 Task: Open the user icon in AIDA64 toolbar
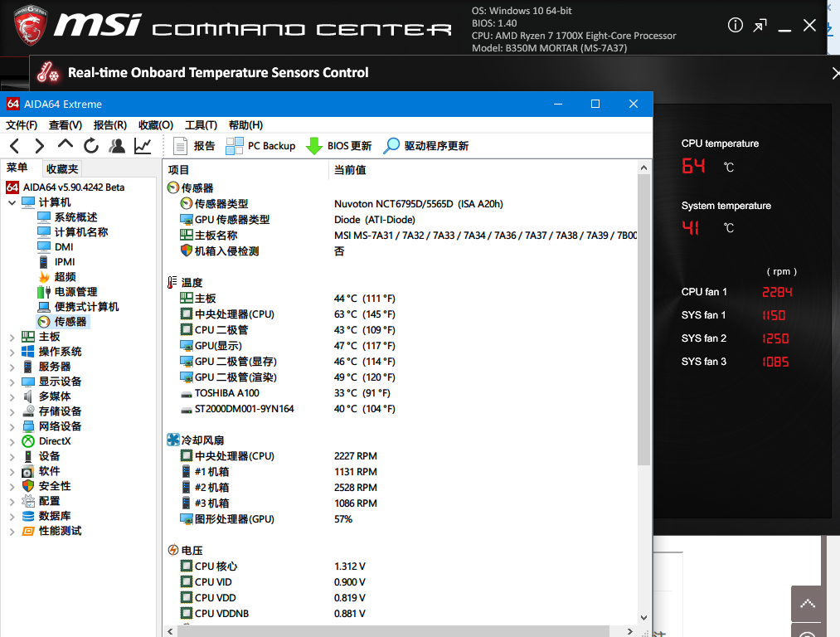point(117,146)
